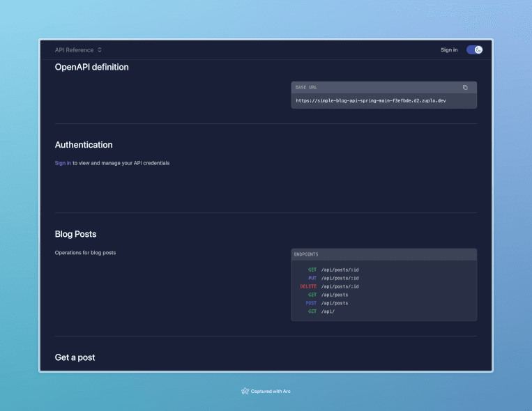Select the base URL text

pyautogui.click(x=370, y=101)
